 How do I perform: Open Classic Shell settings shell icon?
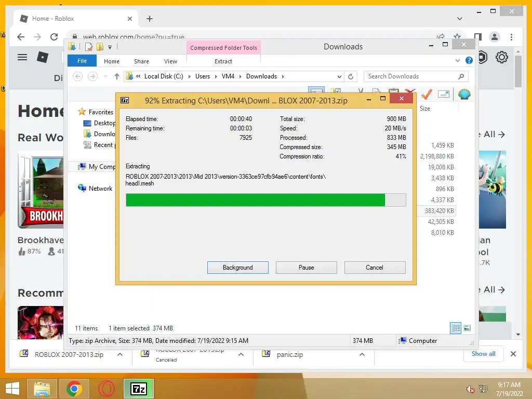point(464,94)
